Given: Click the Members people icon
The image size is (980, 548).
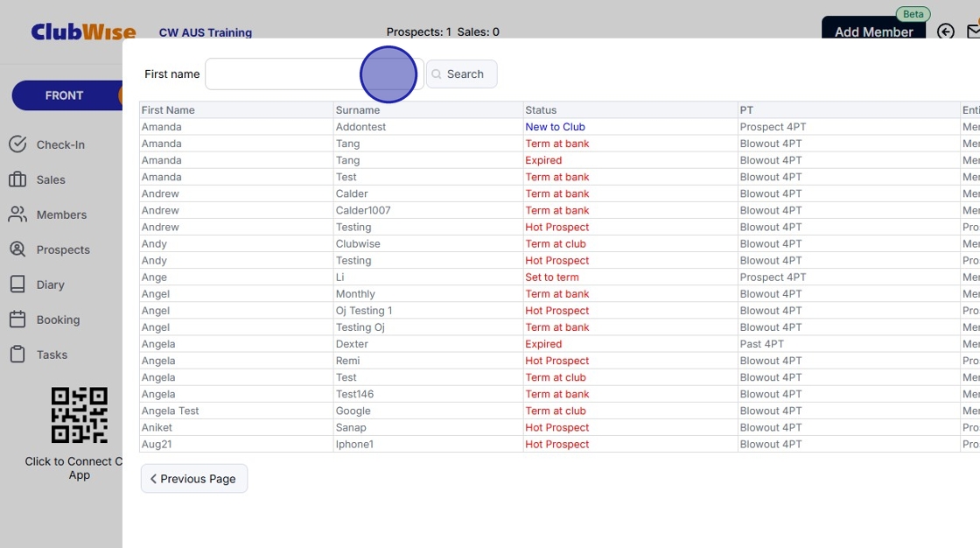Looking at the screenshot, I should [x=17, y=214].
